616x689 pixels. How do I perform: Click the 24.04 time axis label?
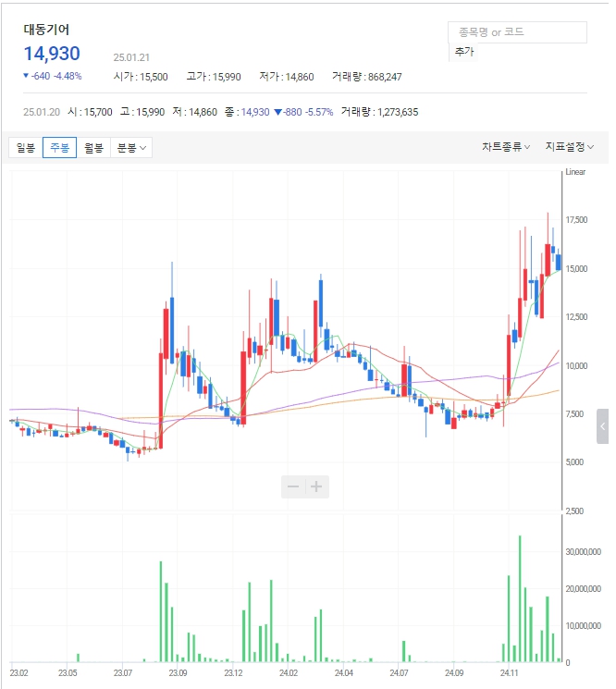click(343, 672)
